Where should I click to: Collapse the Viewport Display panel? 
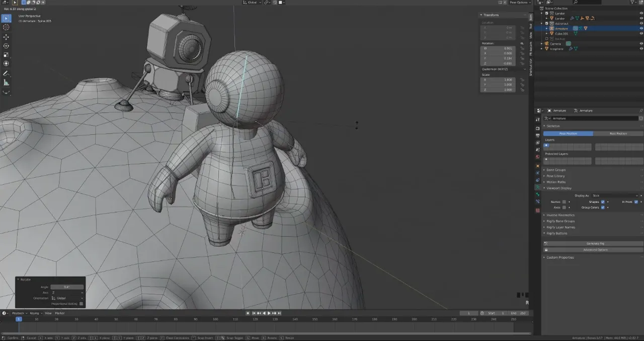coord(557,188)
